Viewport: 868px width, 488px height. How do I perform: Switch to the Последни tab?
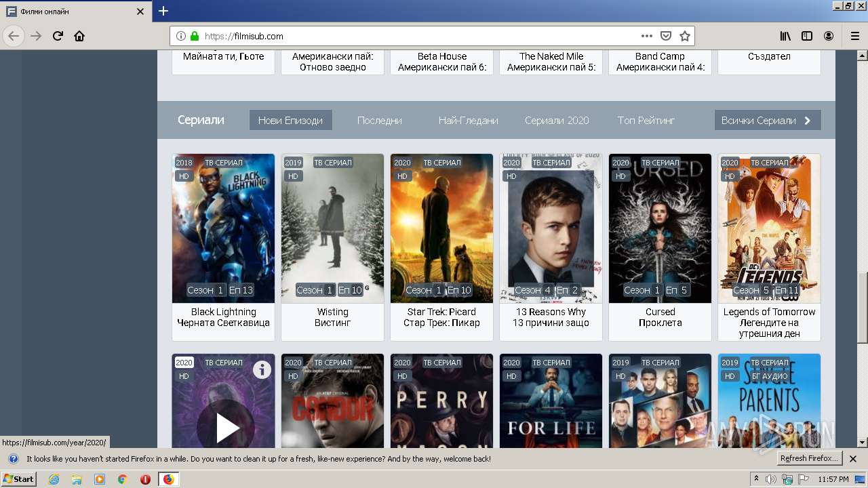point(380,120)
